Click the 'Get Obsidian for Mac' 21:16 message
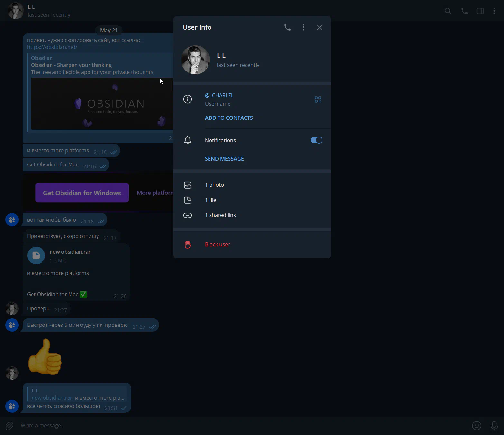This screenshot has height=435, width=504. click(x=66, y=165)
